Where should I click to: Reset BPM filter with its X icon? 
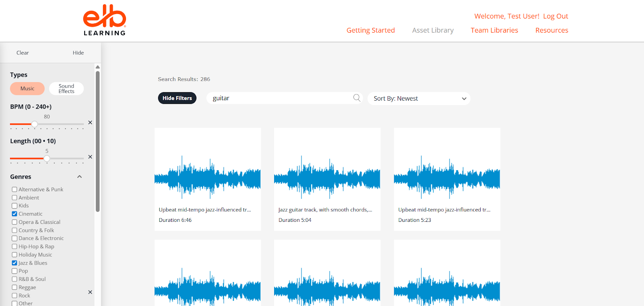(x=90, y=122)
